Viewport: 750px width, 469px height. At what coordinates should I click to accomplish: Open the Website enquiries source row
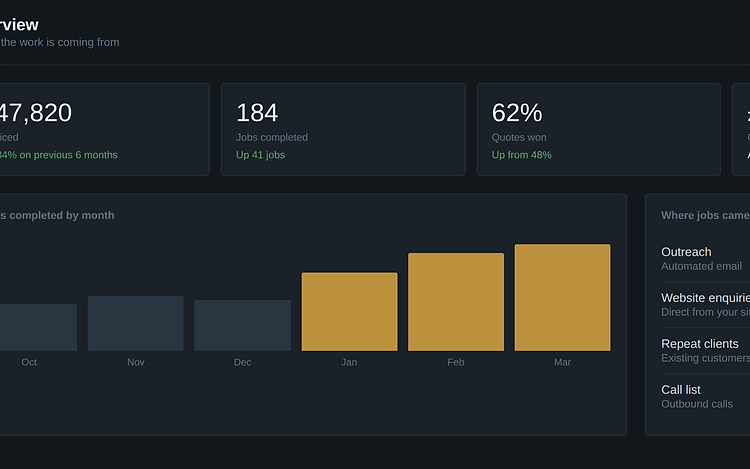coord(706,305)
